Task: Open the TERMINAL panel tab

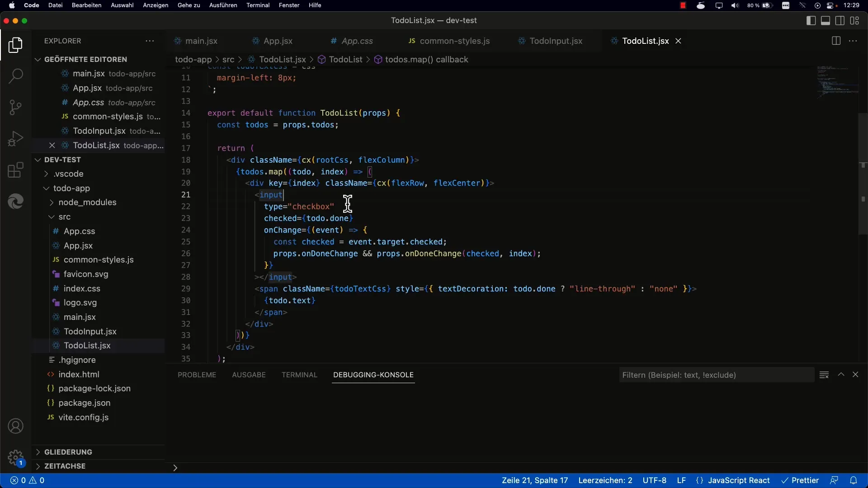Action: (299, 375)
